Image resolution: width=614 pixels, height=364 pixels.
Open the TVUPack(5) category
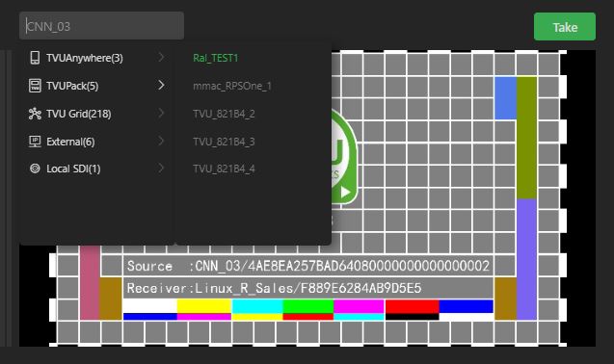96,86
